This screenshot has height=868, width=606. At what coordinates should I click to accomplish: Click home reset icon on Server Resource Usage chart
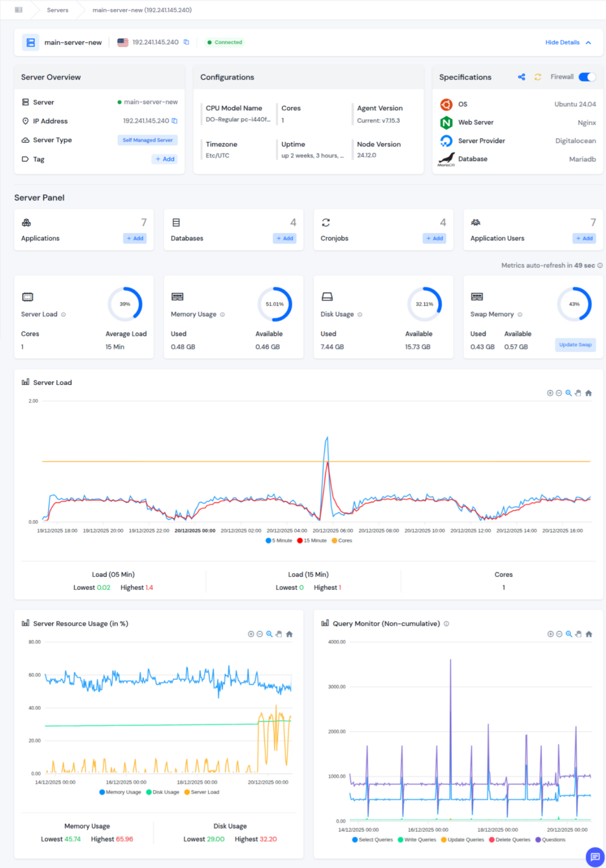289,634
